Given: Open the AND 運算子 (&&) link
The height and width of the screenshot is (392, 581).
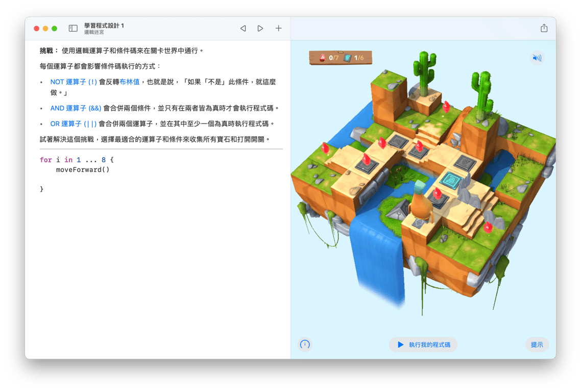Looking at the screenshot, I should (76, 108).
